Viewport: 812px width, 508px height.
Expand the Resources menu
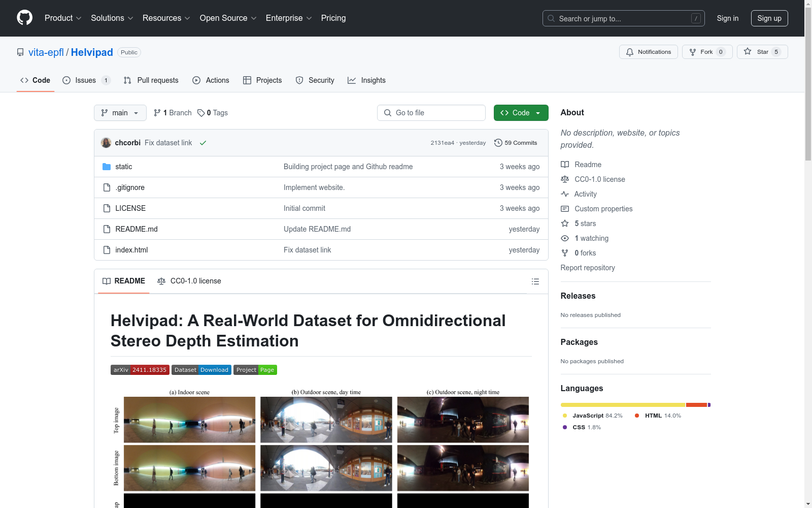point(166,18)
